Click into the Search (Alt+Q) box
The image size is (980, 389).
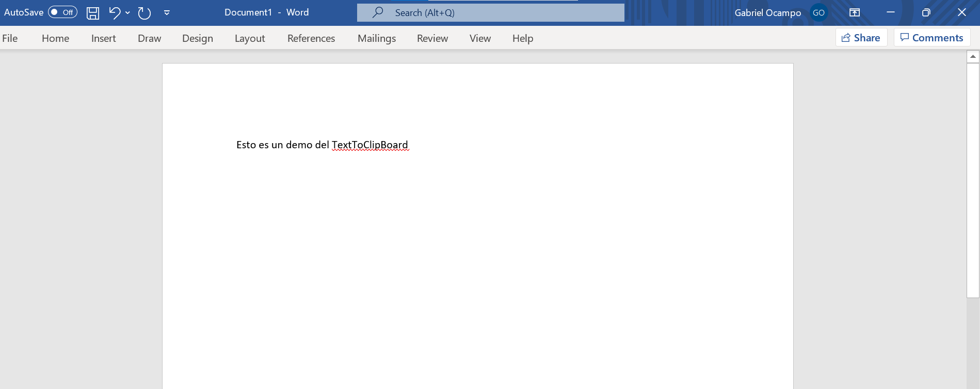tap(491, 12)
